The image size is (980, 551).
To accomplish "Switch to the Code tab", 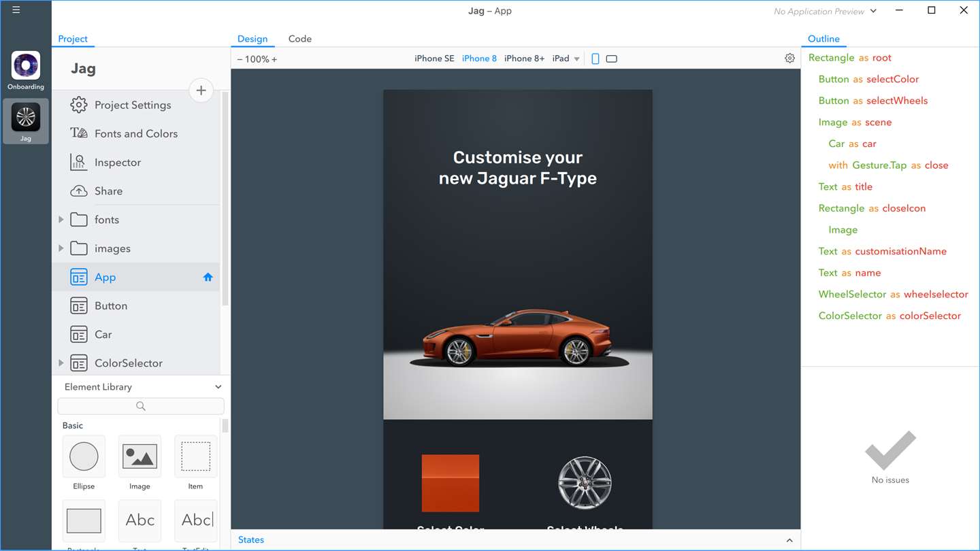I will click(300, 39).
